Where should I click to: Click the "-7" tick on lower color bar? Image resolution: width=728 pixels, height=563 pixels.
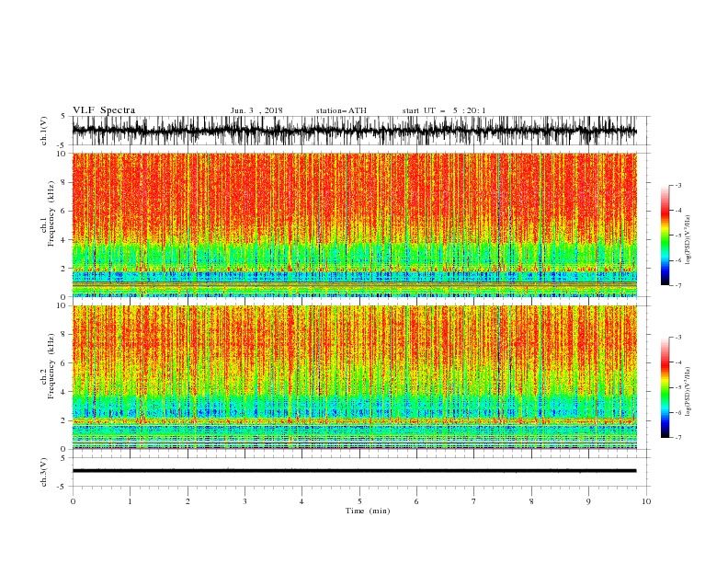tap(677, 438)
